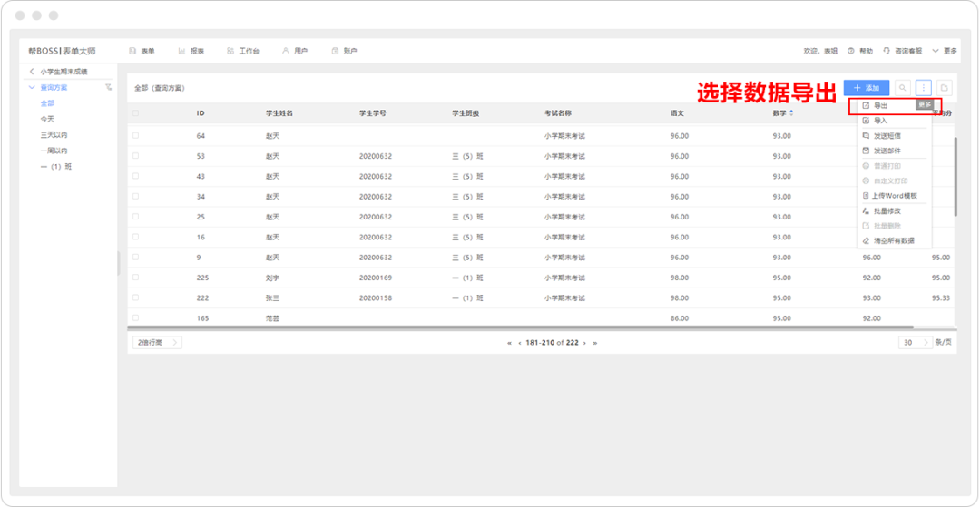Choose 导出 from the more menu
The height and width of the screenshot is (507, 980).
pos(880,106)
